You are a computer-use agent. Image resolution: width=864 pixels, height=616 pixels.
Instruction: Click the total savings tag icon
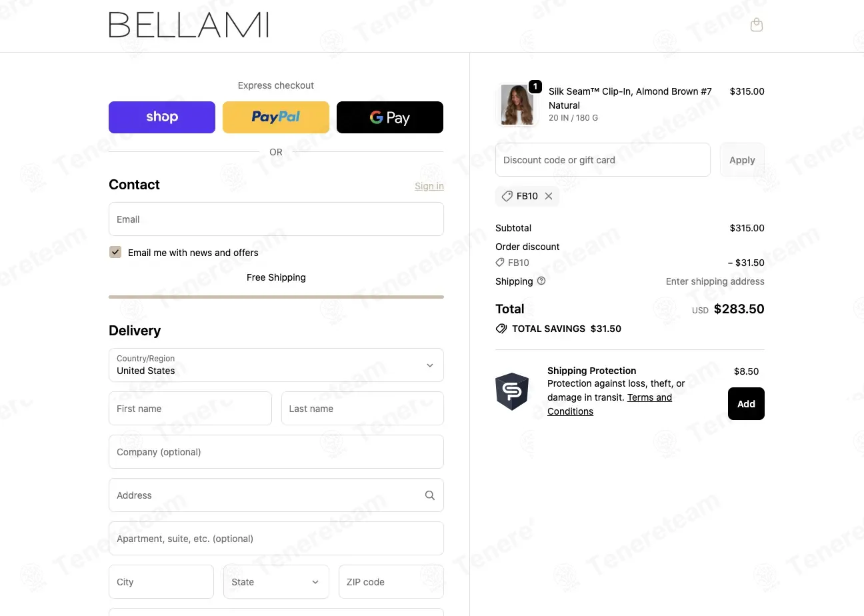click(501, 329)
